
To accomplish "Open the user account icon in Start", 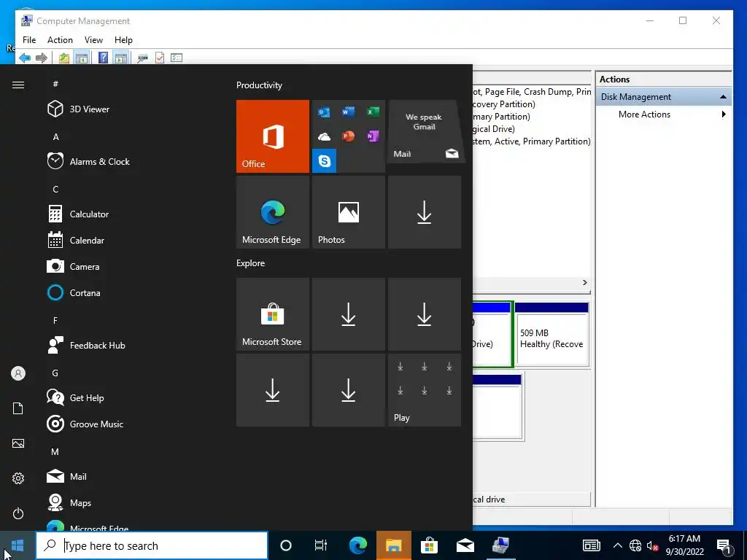I will coord(18,373).
